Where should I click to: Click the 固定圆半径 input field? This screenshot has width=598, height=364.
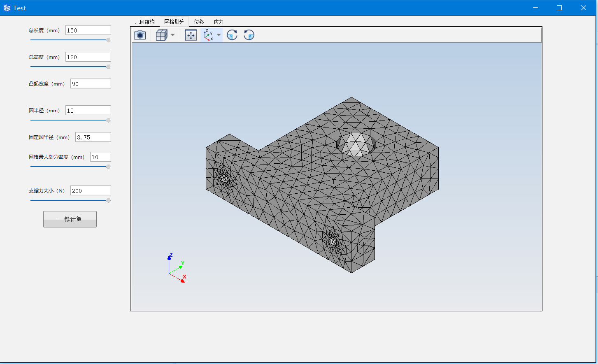pyautogui.click(x=93, y=137)
